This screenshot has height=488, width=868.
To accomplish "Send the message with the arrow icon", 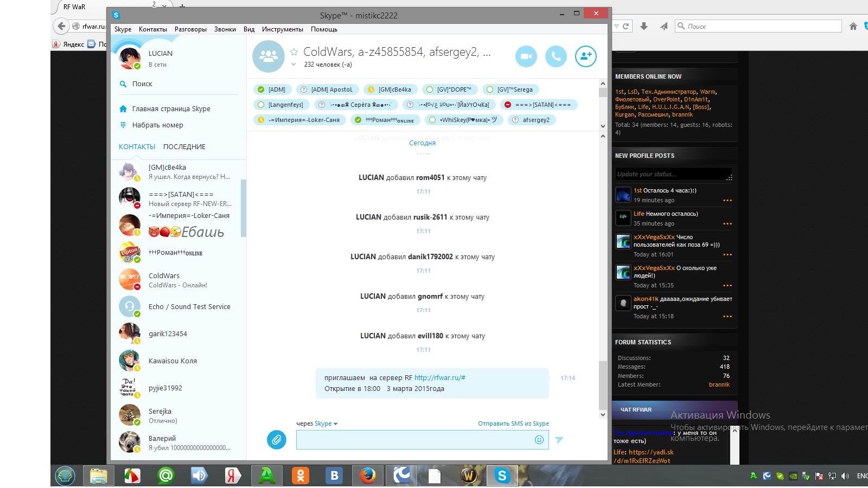I will tap(559, 440).
